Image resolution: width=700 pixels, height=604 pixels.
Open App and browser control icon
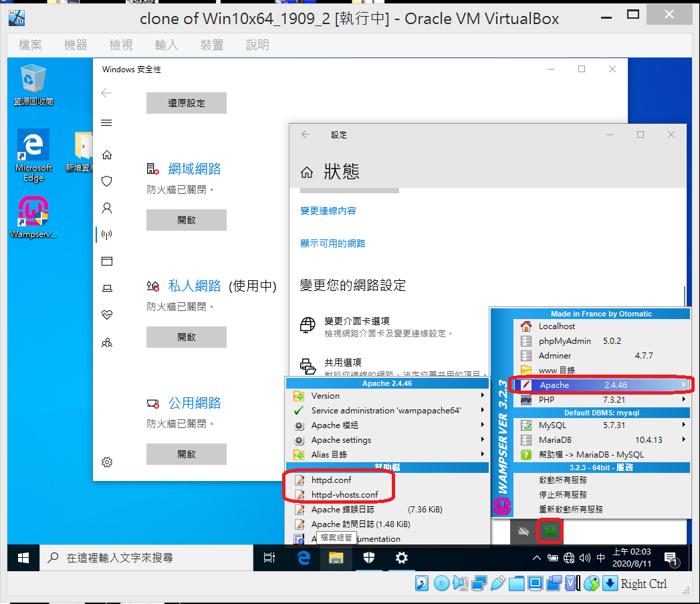pos(107,262)
